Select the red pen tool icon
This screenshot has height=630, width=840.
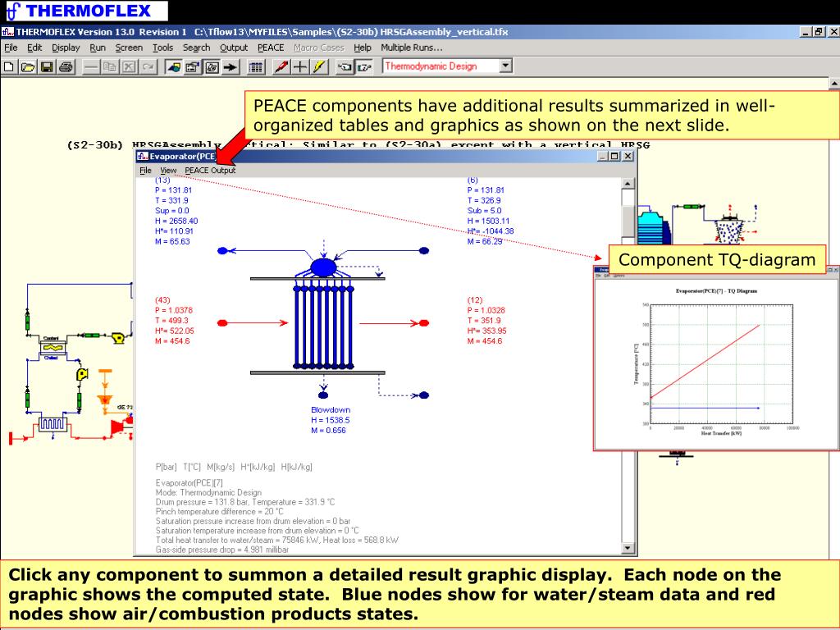[281, 66]
